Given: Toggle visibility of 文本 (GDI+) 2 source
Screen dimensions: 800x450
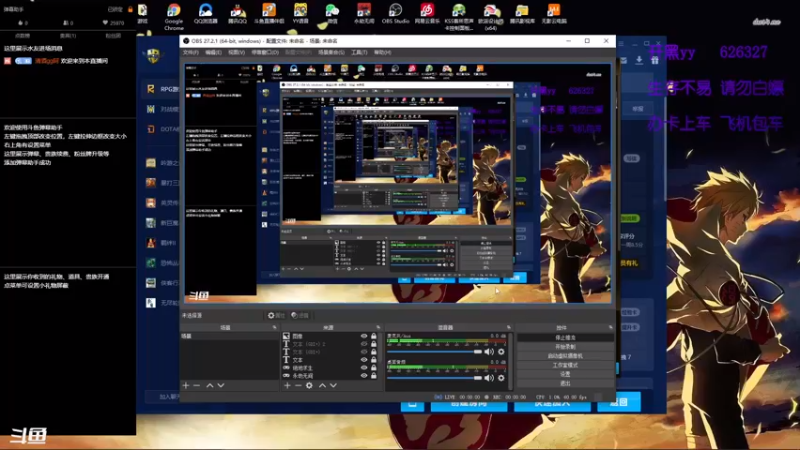Looking at the screenshot, I should pyautogui.click(x=364, y=344).
